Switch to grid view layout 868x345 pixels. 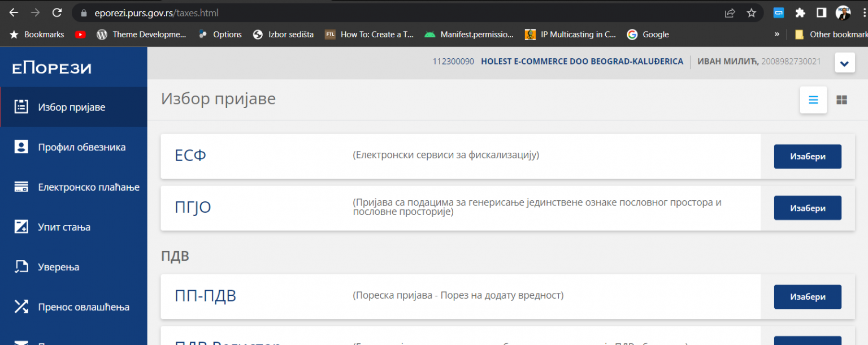click(841, 100)
